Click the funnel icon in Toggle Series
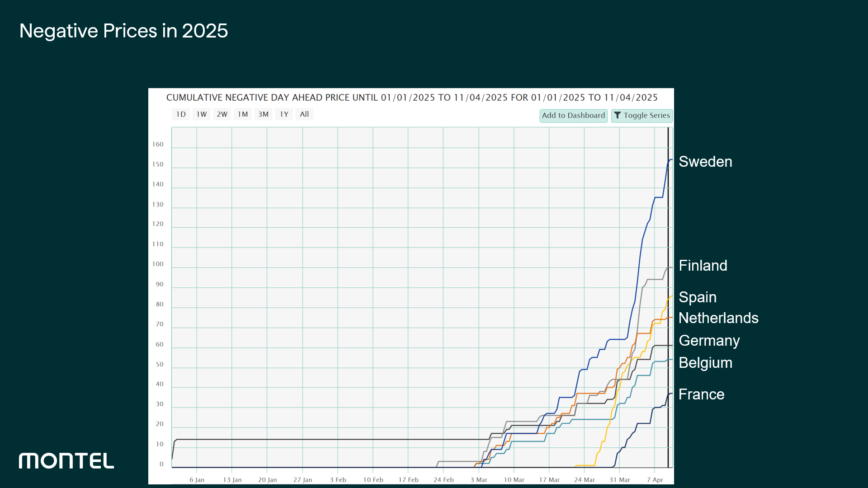The width and height of the screenshot is (868, 488). [x=618, y=116]
